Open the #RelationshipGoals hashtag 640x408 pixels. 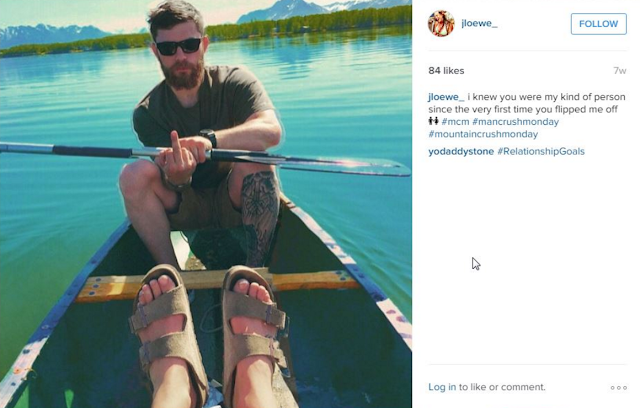pyautogui.click(x=541, y=151)
